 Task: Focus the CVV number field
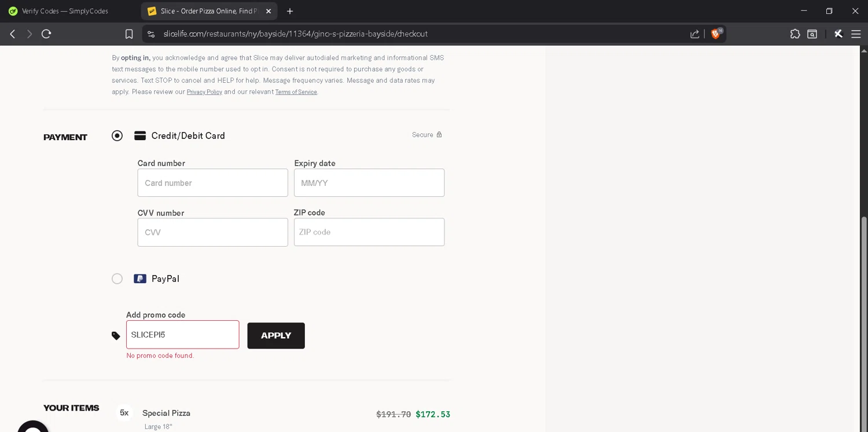pyautogui.click(x=212, y=232)
